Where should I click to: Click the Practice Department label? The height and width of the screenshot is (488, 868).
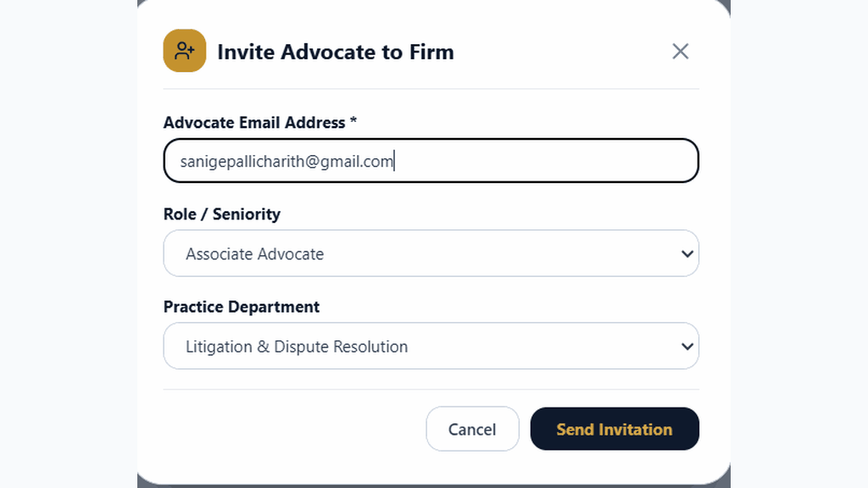(242, 307)
